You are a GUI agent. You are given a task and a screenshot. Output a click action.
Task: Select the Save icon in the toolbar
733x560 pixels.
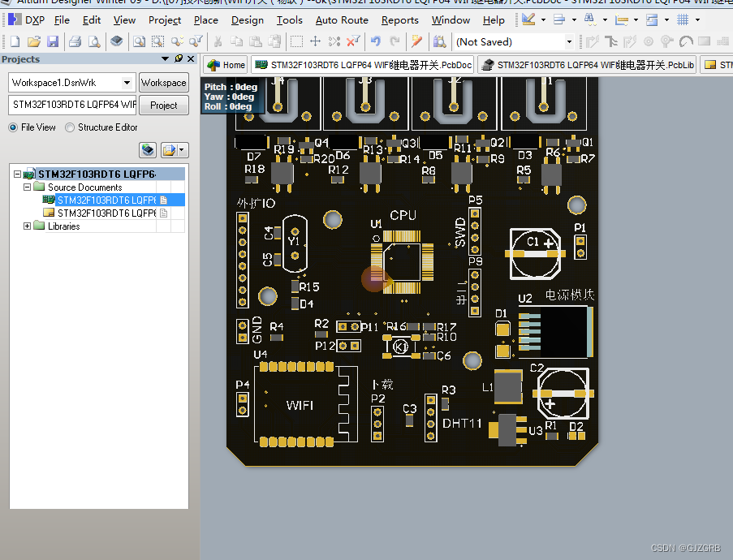53,41
